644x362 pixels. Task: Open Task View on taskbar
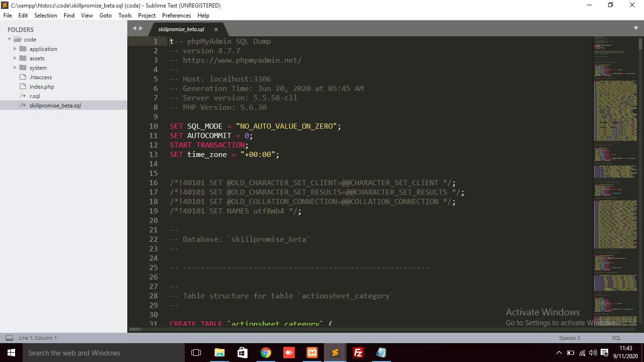pyautogui.click(x=196, y=353)
